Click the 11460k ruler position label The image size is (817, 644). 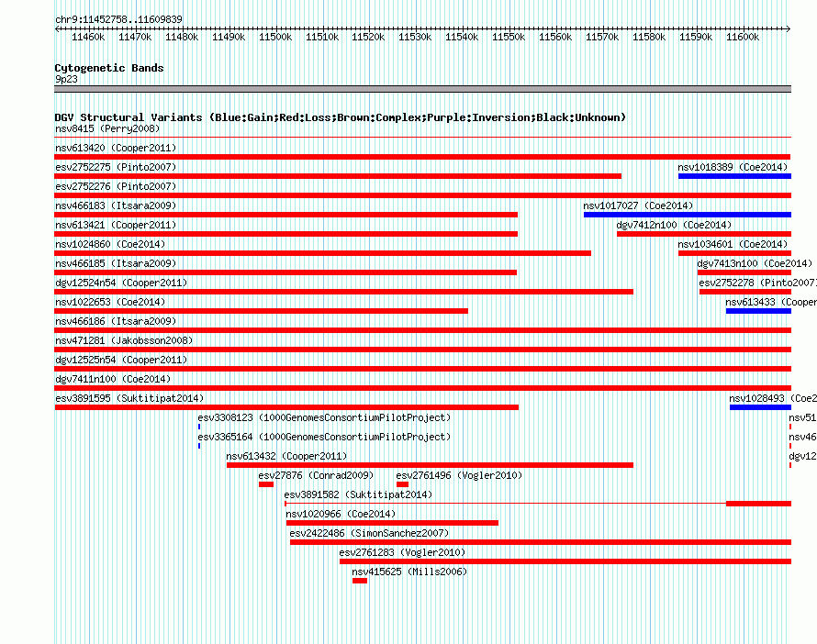click(x=88, y=37)
